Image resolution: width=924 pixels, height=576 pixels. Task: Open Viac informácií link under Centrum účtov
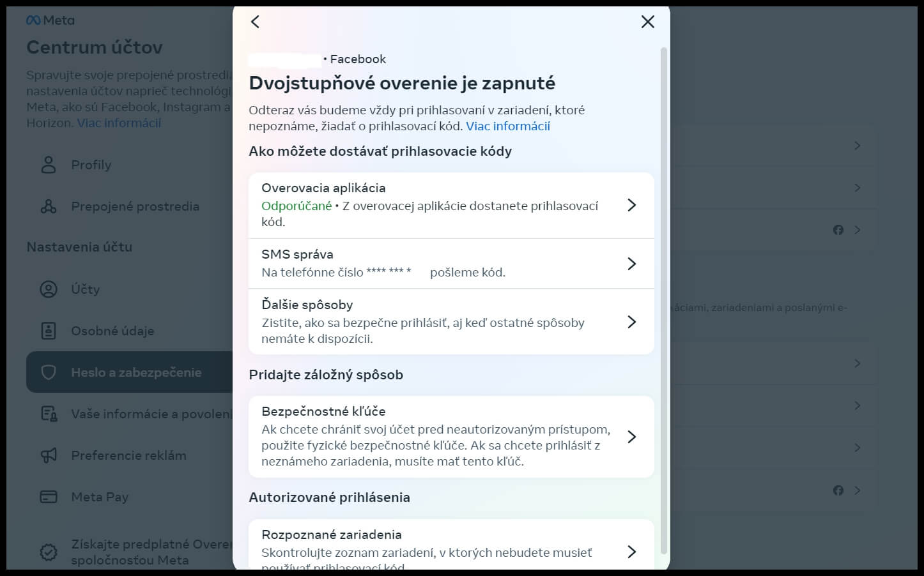[119, 123]
